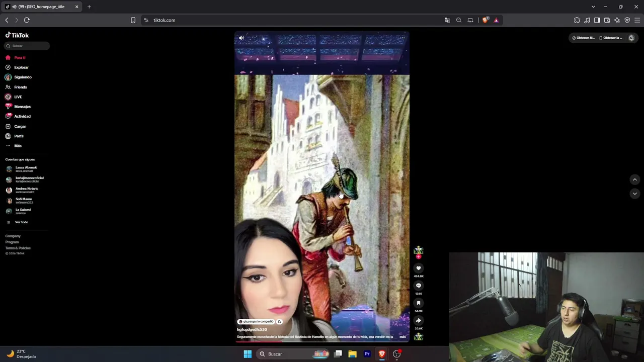Open gia_vargas lo compartió repost tag
Viewport: 644px width, 362px height.
(256, 322)
